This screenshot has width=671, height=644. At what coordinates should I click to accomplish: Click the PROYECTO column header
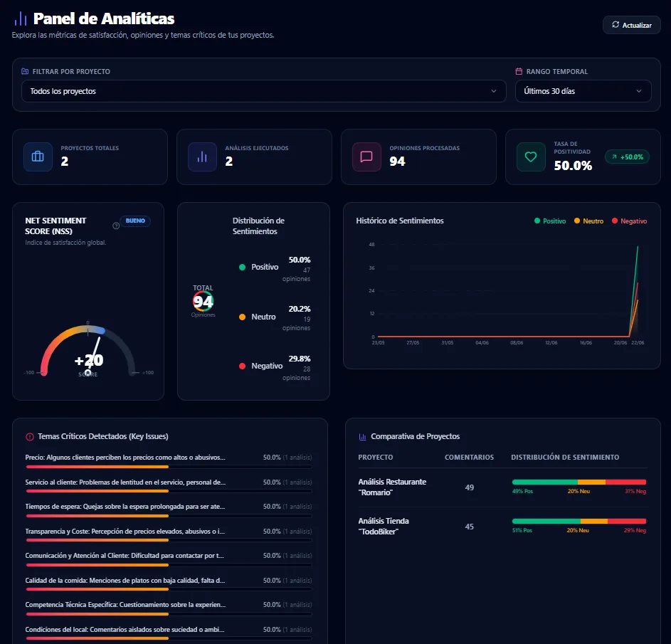point(375,457)
